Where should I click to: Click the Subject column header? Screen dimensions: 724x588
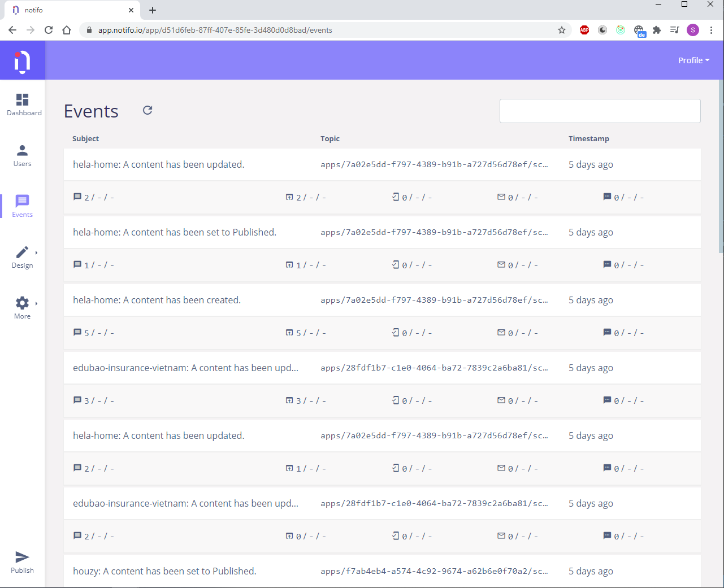[85, 138]
